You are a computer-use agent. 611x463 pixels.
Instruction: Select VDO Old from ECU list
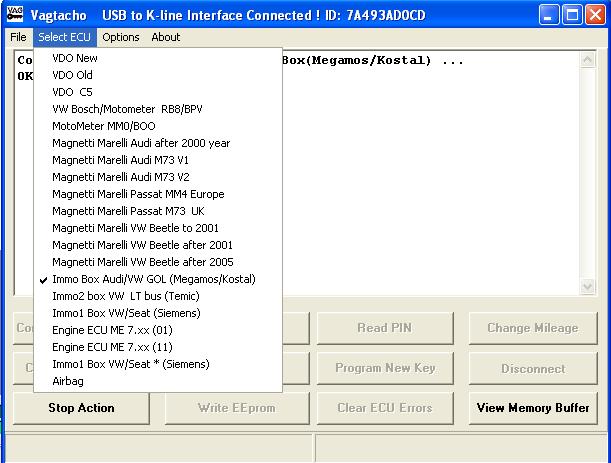(158, 75)
